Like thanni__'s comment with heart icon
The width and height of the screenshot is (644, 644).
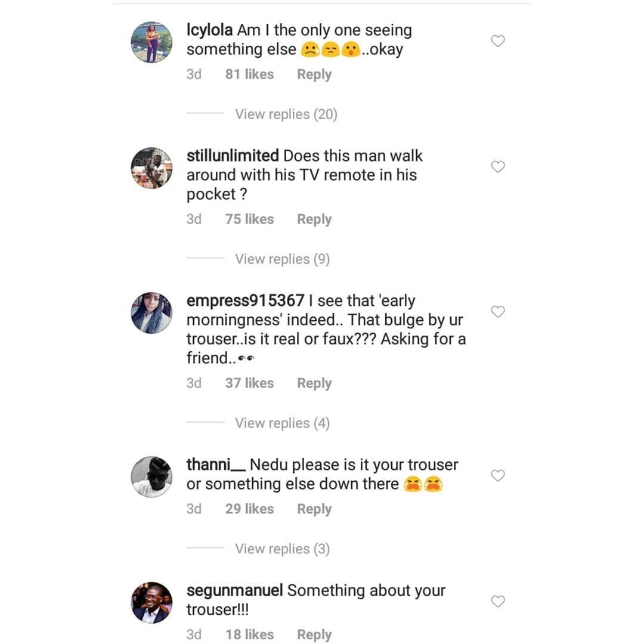pos(497,476)
